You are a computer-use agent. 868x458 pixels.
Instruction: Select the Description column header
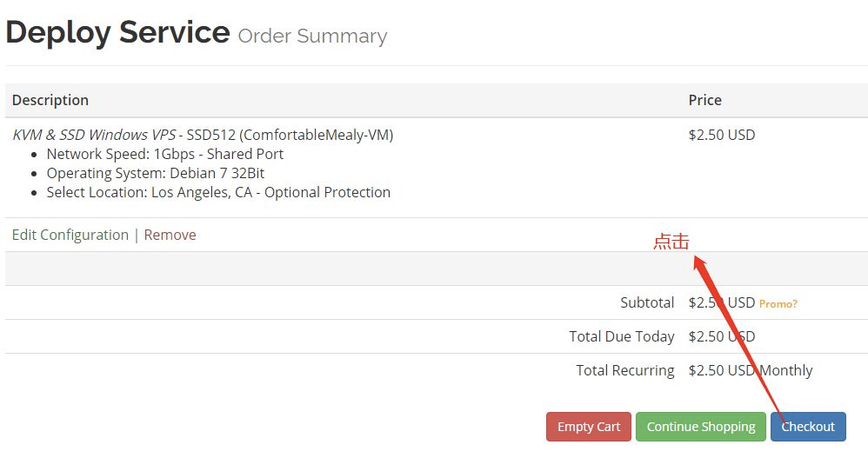[x=50, y=100]
